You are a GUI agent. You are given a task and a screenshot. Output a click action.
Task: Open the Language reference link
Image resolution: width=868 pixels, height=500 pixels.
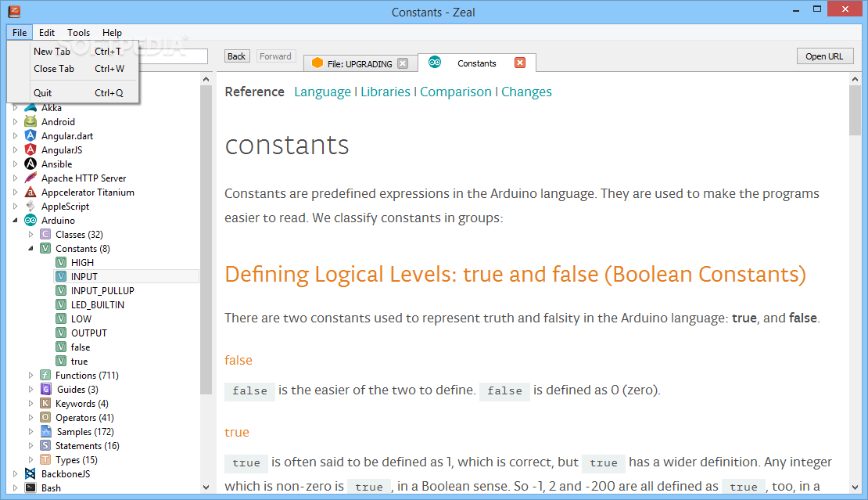coord(322,92)
